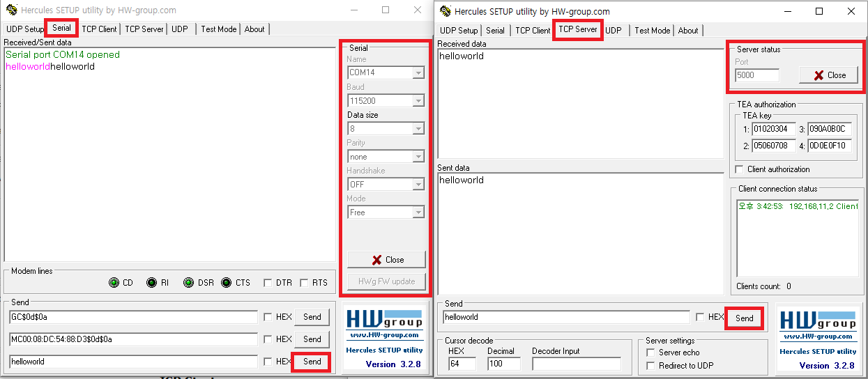Screen dimensions: 868x379
Task: Open the COM14 port name dropdown
Action: coord(418,72)
